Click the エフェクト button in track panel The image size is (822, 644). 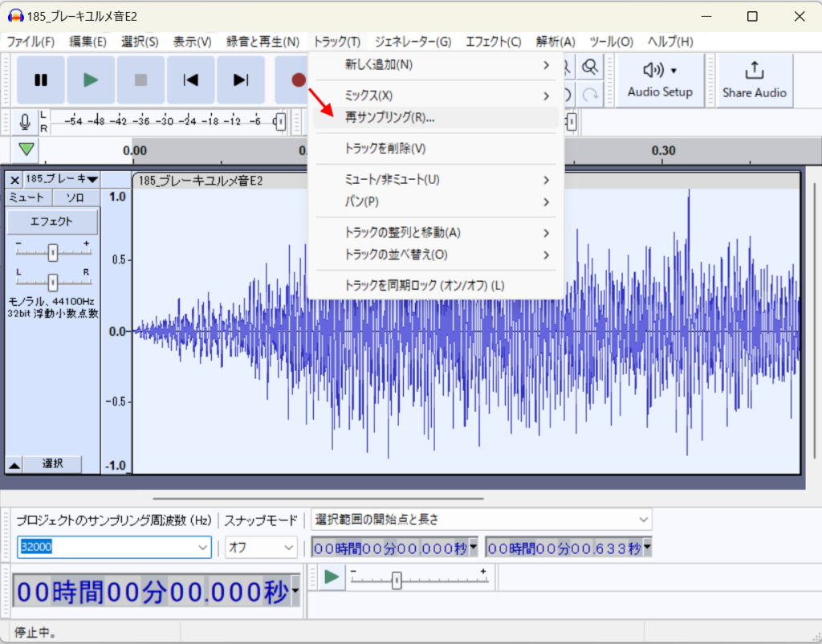pyautogui.click(x=52, y=222)
